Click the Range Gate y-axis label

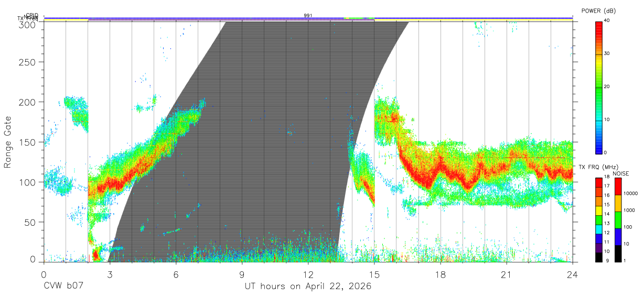point(8,142)
